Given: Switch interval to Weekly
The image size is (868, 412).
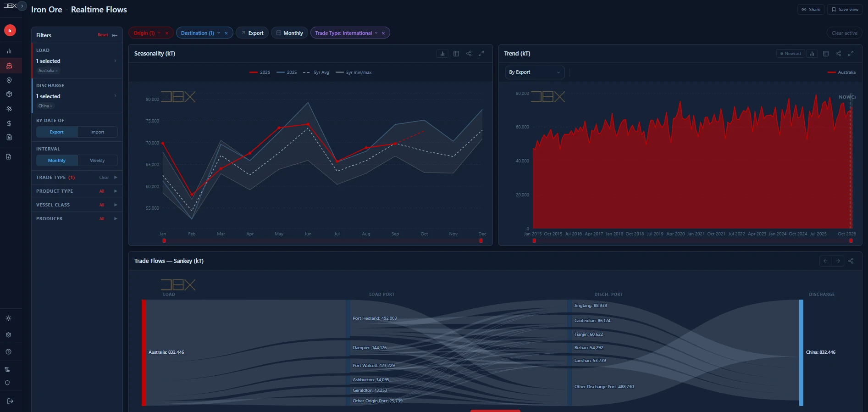Looking at the screenshot, I should coord(97,161).
